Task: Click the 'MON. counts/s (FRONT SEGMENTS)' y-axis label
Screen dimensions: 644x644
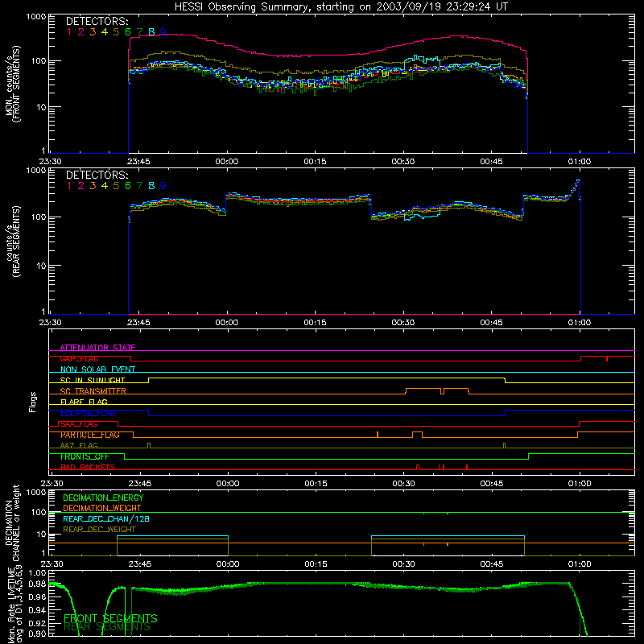Action: coord(13,84)
